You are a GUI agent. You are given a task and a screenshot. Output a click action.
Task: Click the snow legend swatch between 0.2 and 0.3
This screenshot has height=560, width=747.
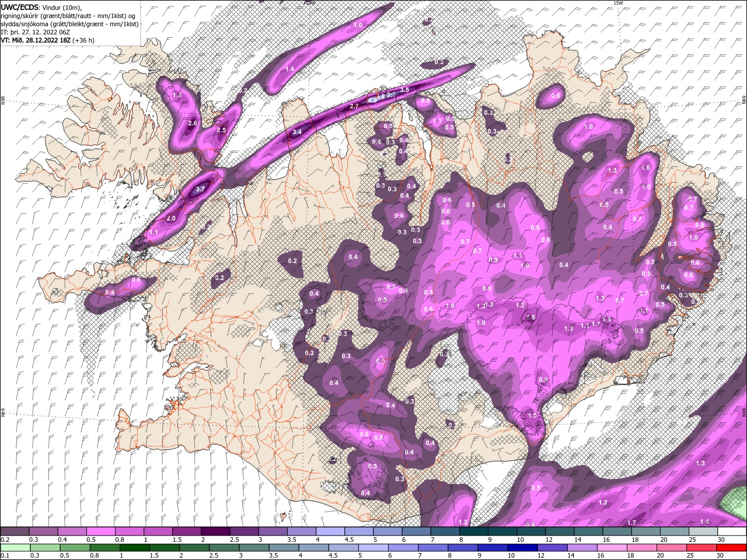click(15, 531)
